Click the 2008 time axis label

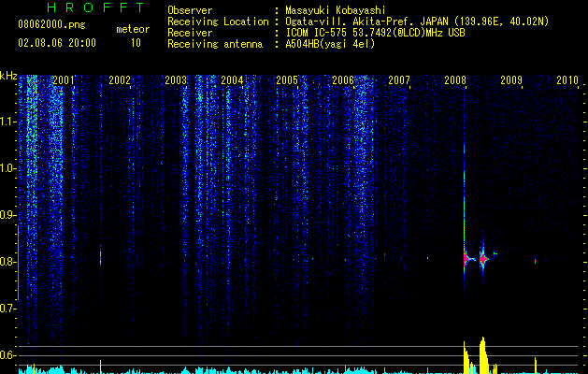tap(455, 79)
